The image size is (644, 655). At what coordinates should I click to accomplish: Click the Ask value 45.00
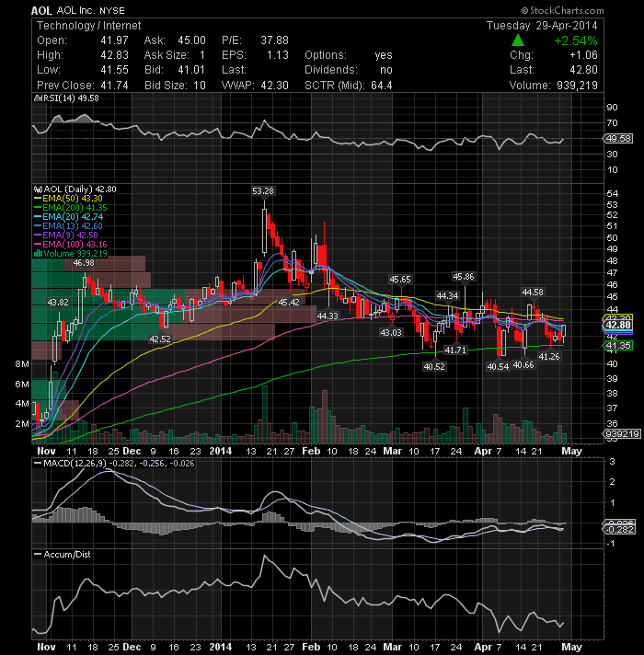click(191, 40)
